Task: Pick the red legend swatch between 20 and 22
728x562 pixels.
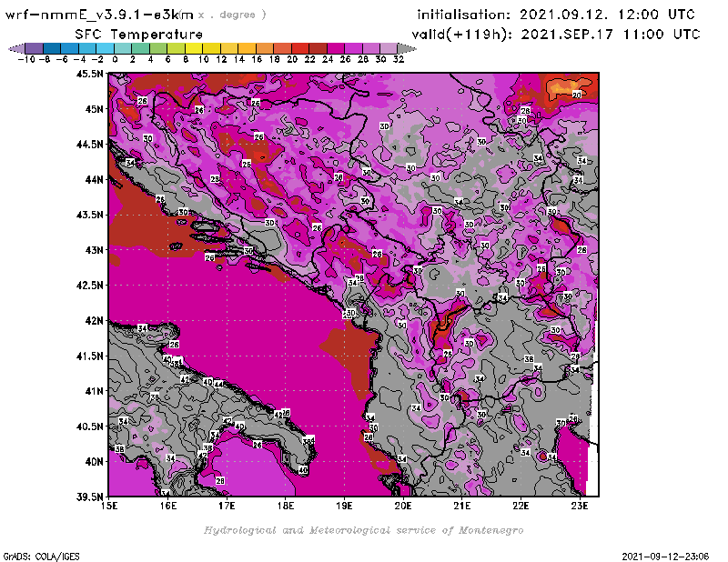Action: (300, 47)
